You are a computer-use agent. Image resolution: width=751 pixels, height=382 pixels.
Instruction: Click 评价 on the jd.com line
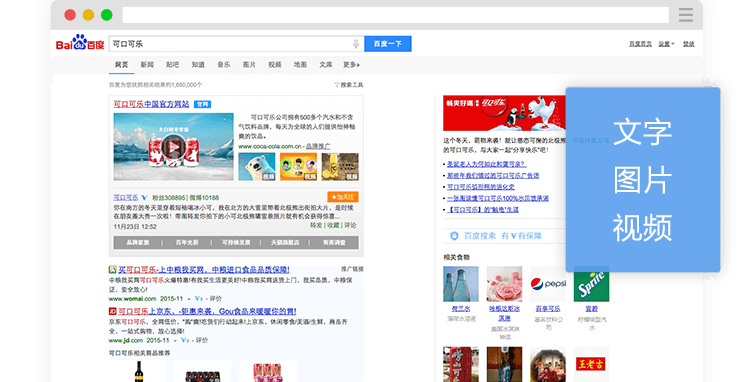202,340
